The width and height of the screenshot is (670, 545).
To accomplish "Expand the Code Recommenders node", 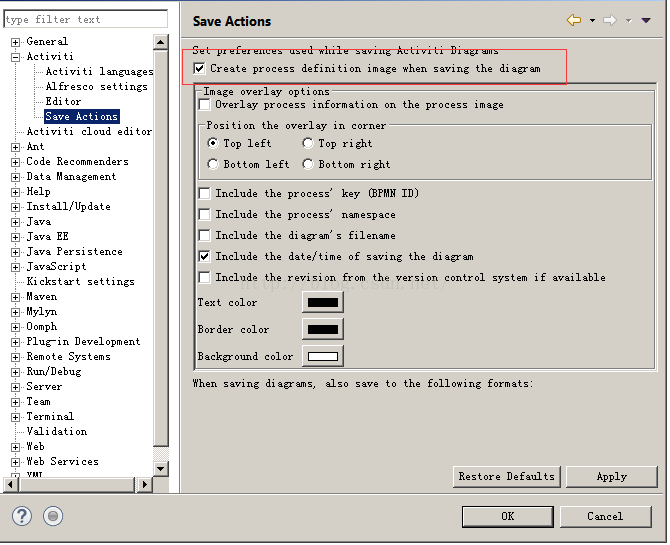I will coord(15,162).
